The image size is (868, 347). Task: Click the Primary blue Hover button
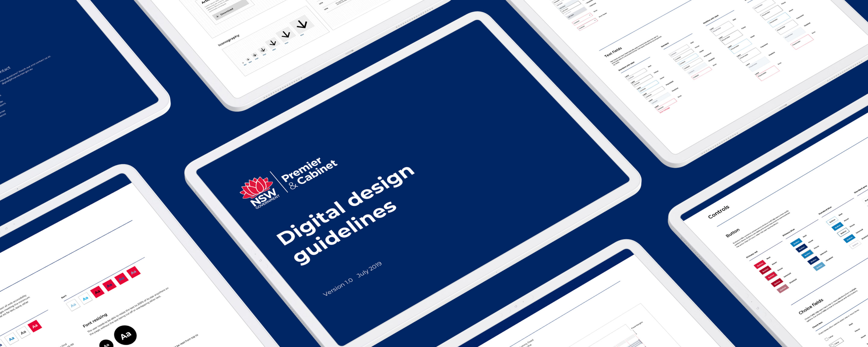pyautogui.click(x=802, y=248)
